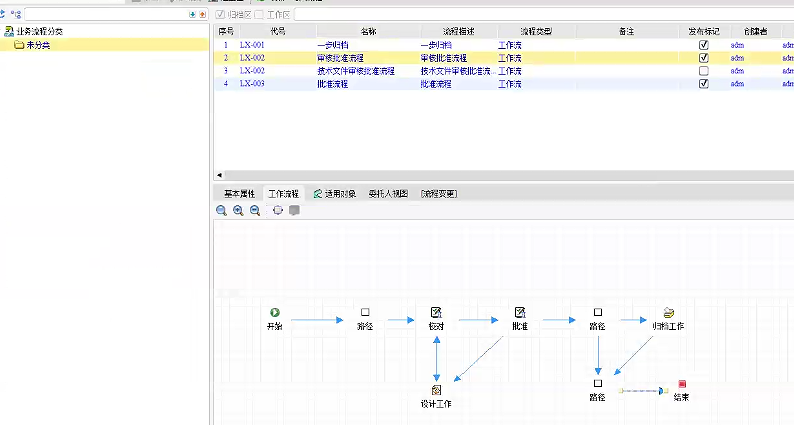Select the 设计工作 design node icon
Viewport: 794px width, 425px height.
tap(436, 390)
